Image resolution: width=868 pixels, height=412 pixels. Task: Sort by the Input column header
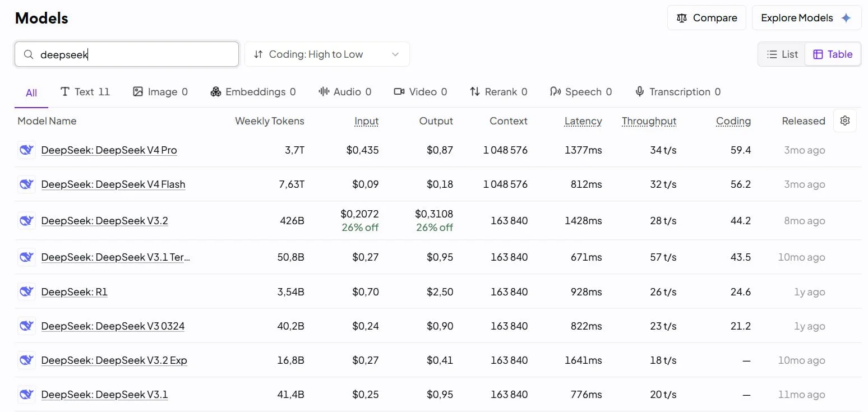click(x=367, y=121)
